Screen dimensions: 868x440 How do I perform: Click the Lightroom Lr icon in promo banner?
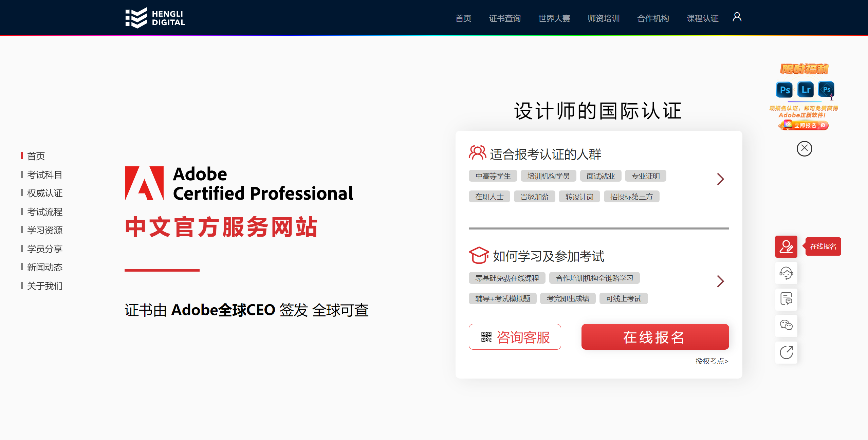tap(805, 89)
